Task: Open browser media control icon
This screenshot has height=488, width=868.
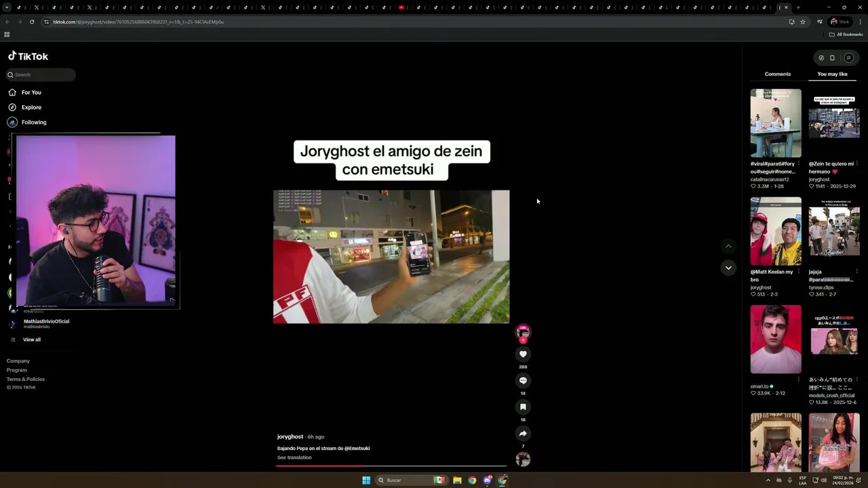Action: [819, 22]
